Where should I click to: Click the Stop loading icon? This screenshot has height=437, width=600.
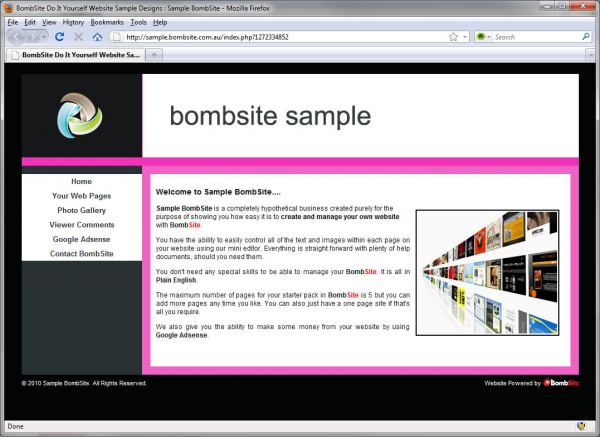[x=78, y=37]
